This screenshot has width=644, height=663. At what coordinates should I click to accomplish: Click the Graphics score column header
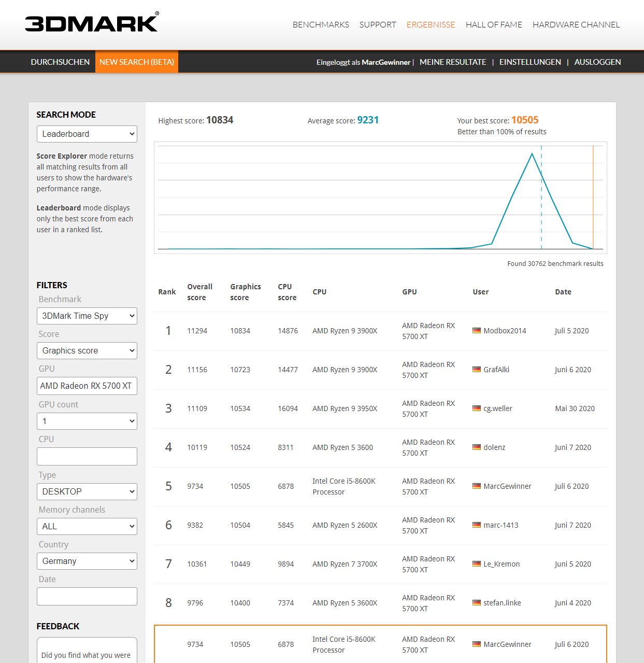pyautogui.click(x=245, y=292)
